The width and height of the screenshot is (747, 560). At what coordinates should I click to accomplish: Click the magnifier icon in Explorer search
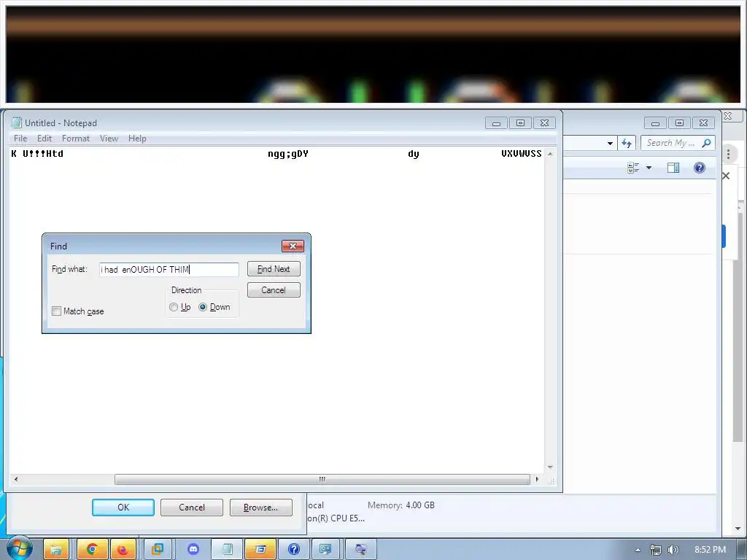[x=706, y=143]
